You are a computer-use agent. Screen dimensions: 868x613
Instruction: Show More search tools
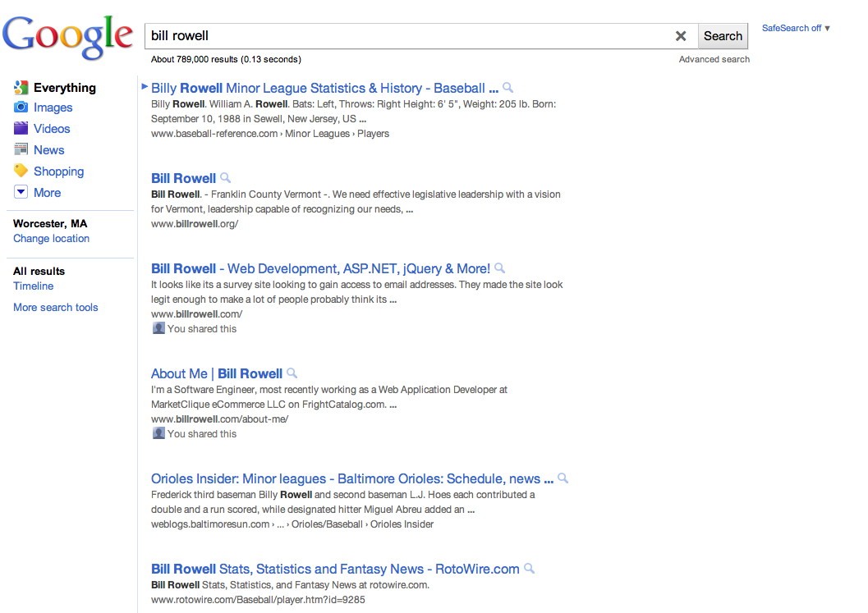tap(55, 307)
